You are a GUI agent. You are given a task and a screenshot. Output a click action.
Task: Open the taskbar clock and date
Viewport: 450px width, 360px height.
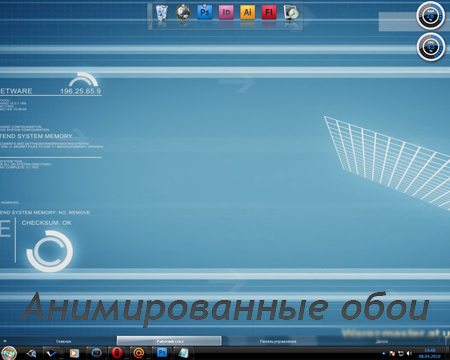[x=429, y=353]
